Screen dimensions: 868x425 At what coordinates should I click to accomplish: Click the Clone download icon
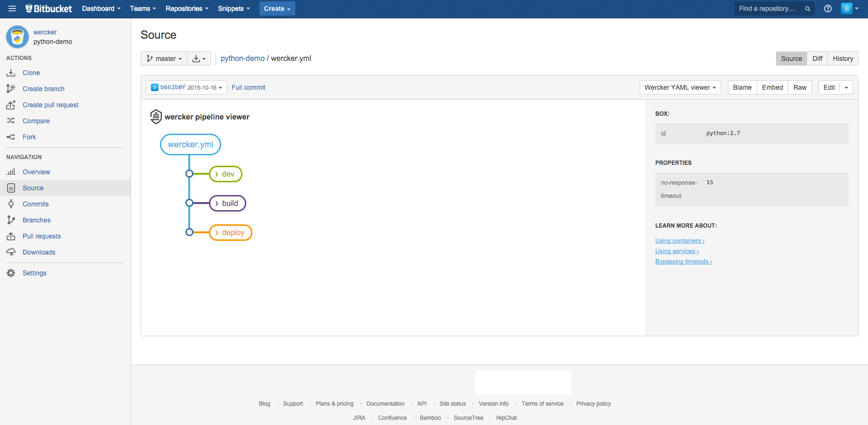(11, 73)
